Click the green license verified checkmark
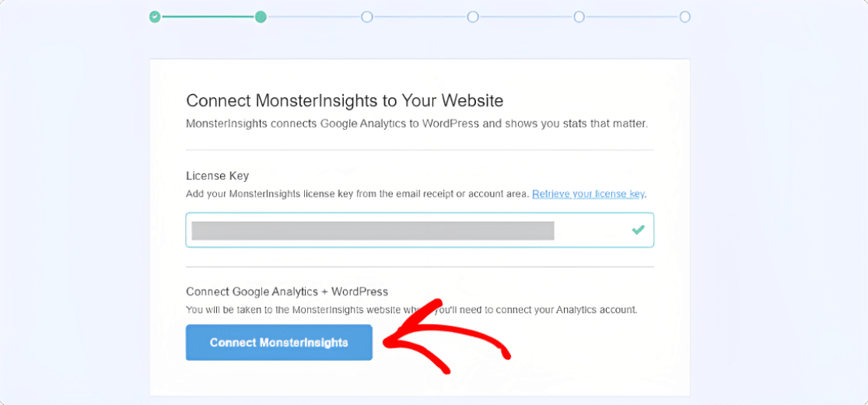The height and width of the screenshot is (405, 868). click(639, 229)
